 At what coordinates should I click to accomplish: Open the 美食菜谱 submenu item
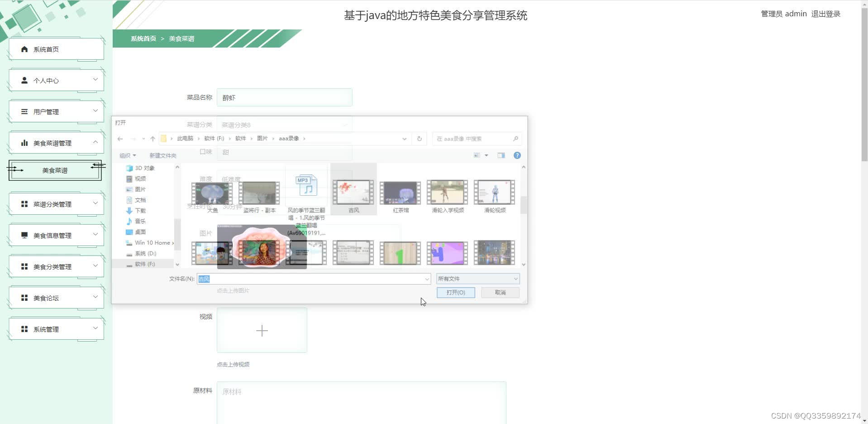(x=55, y=170)
